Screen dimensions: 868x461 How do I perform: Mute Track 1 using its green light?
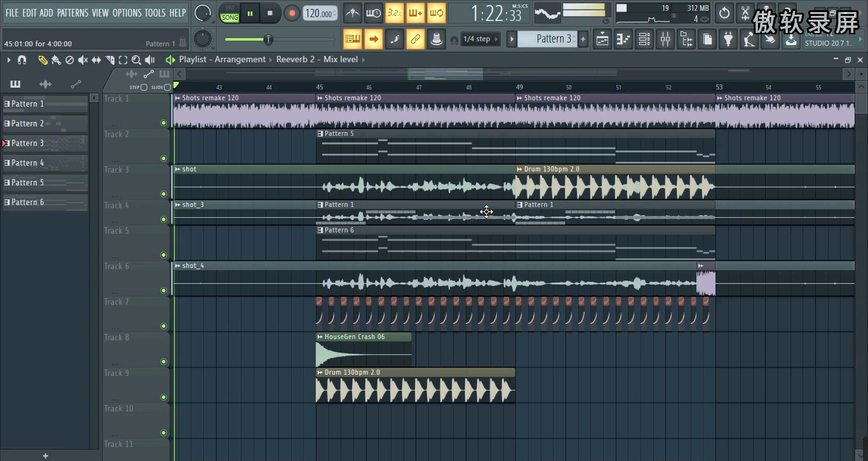[x=163, y=123]
